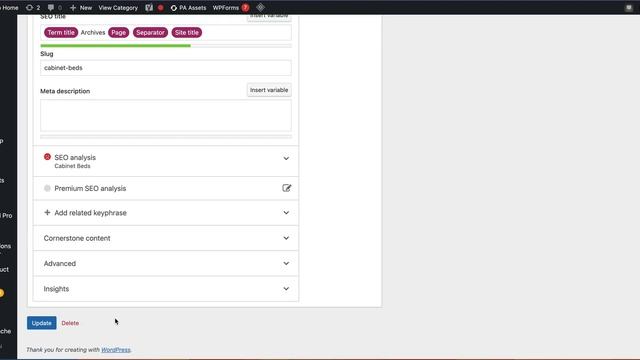Click the user avatar in admin bar
Screen dimensions: 640x360
(629, 7)
